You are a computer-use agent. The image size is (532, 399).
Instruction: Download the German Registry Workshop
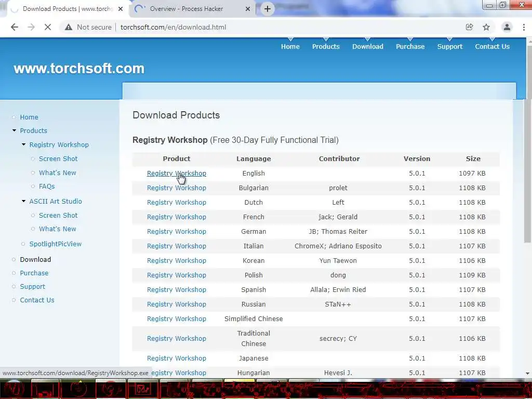tap(177, 232)
